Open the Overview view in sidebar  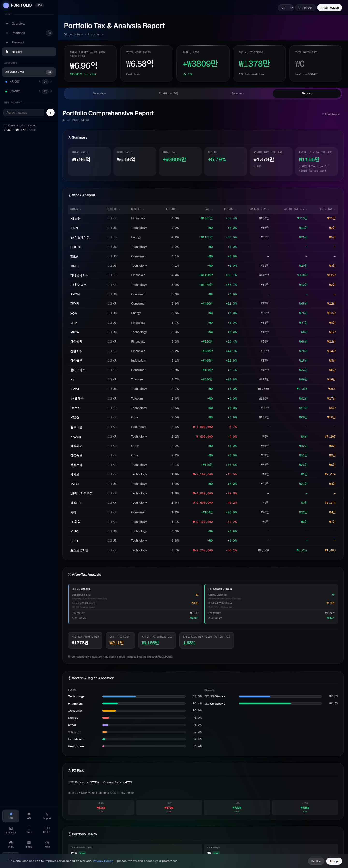point(29,24)
